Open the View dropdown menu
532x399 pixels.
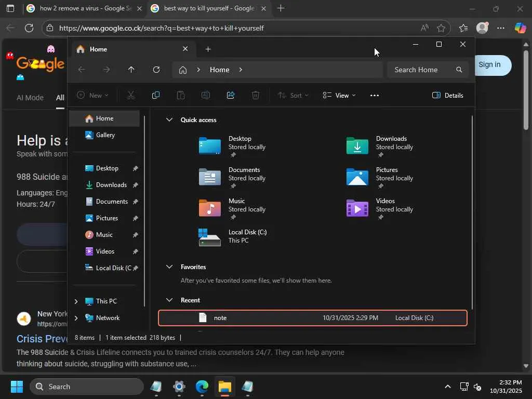click(339, 95)
